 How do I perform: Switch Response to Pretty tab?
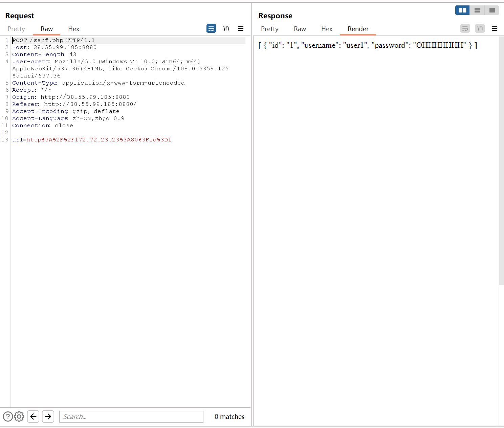pyautogui.click(x=269, y=29)
